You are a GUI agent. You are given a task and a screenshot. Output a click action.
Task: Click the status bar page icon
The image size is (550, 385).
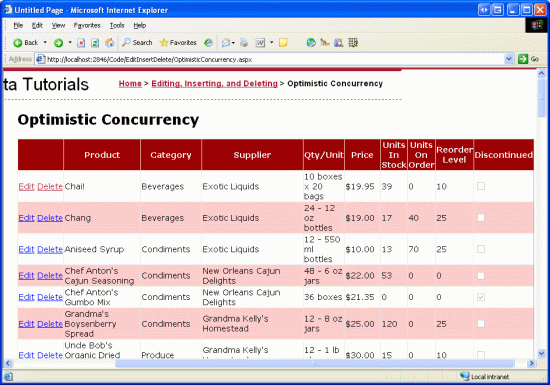tap(8, 377)
